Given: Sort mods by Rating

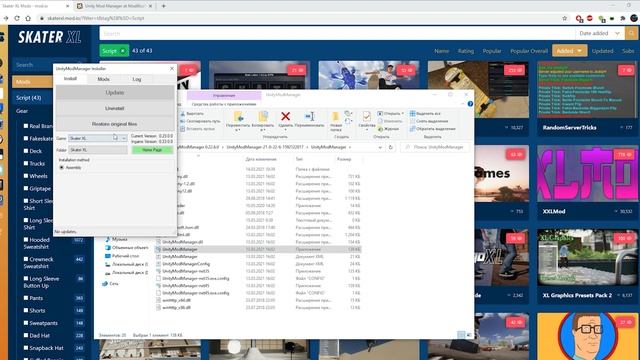Looking at the screenshot, I should 466,51.
